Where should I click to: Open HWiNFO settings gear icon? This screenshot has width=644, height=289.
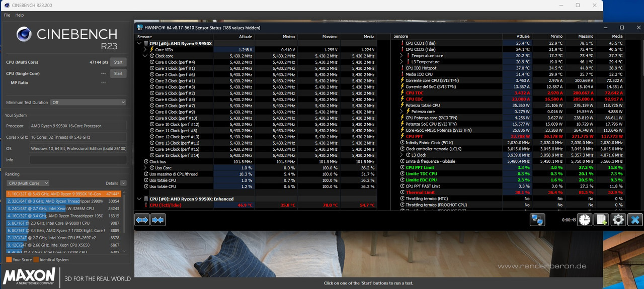(618, 220)
